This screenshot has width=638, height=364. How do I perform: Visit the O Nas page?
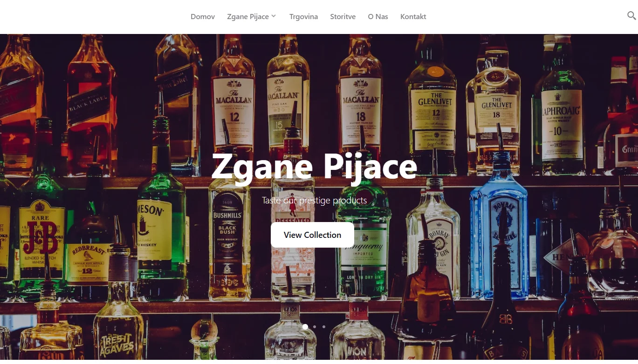pyautogui.click(x=378, y=17)
